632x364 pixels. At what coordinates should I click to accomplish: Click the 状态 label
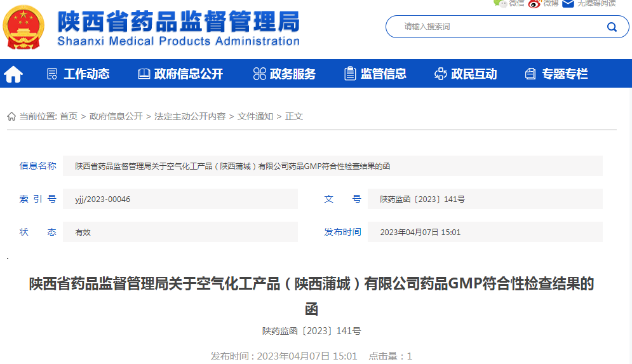click(38, 232)
